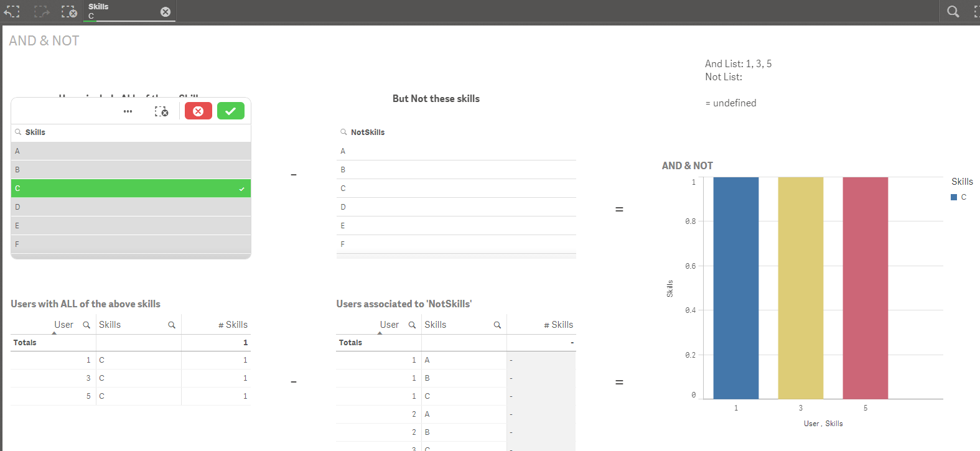Select F in NotSkills listbox
This screenshot has height=451, width=980.
(456, 244)
